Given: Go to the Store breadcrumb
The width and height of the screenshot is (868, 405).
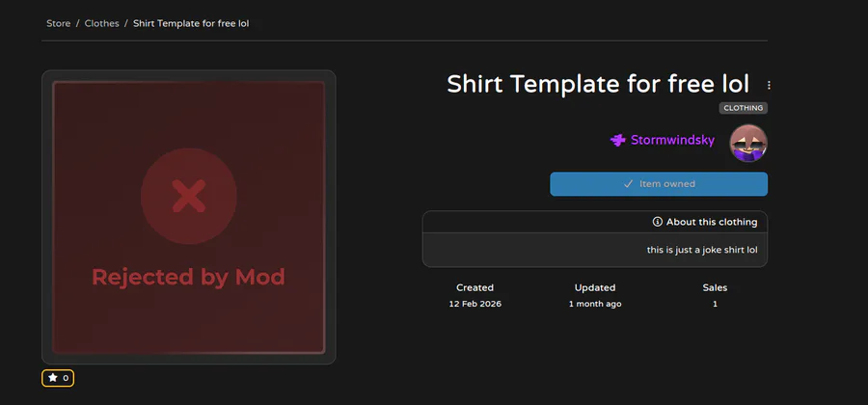Looking at the screenshot, I should click(58, 23).
